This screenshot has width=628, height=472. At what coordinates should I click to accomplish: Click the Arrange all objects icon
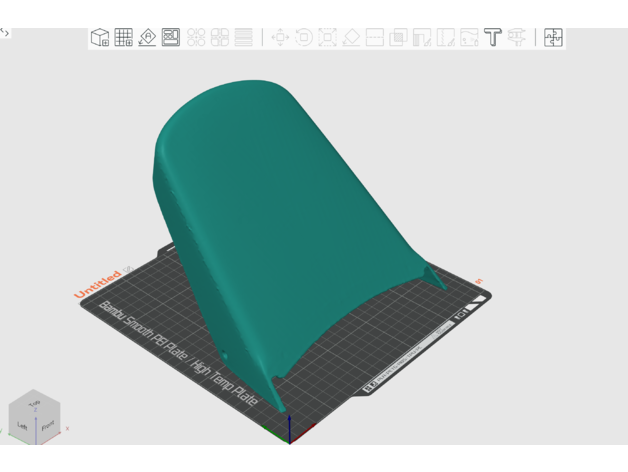click(171, 38)
